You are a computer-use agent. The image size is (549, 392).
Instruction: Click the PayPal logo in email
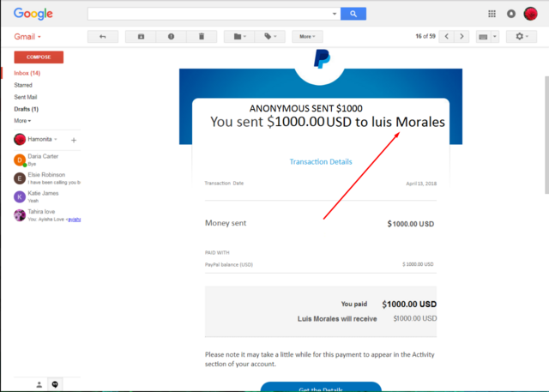(x=322, y=59)
